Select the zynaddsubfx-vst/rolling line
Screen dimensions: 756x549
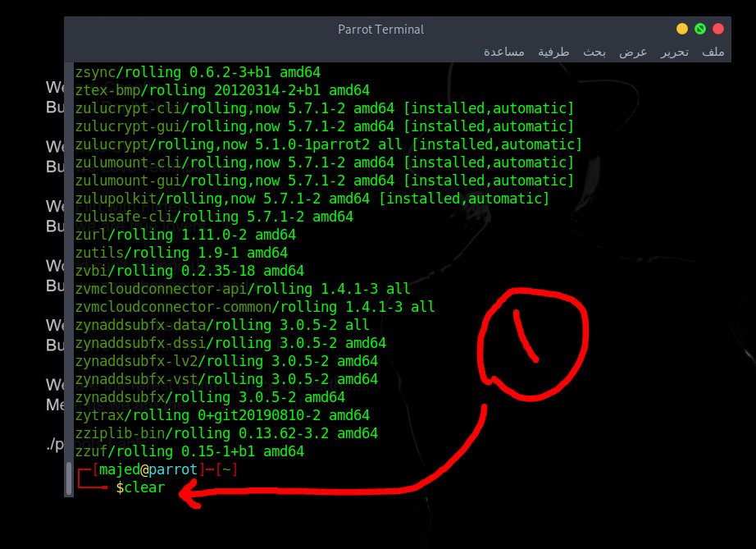[226, 379]
